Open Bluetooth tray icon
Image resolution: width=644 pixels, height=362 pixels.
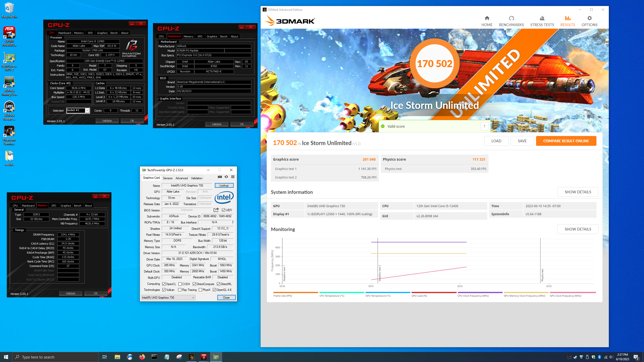click(x=599, y=357)
